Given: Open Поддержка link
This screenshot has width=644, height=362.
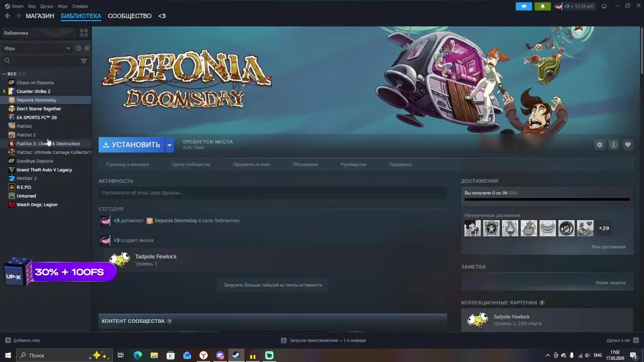Looking at the screenshot, I should [x=400, y=164].
